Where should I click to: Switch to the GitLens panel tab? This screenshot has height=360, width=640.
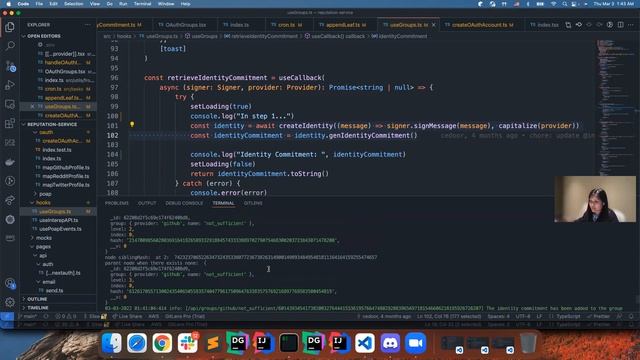(253, 203)
